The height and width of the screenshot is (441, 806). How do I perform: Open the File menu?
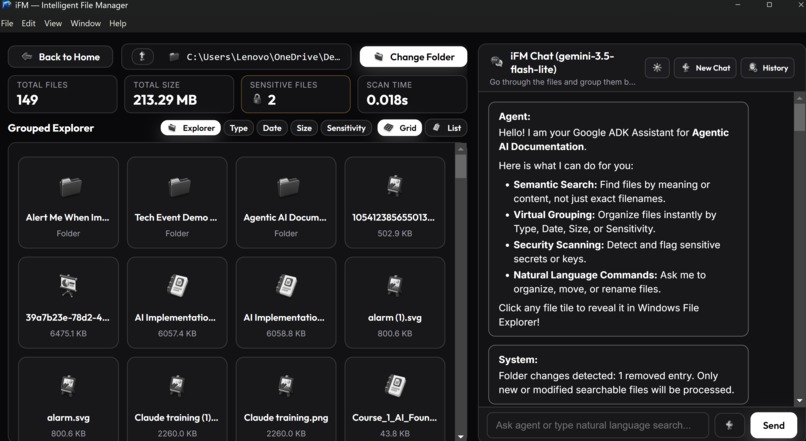pos(7,23)
